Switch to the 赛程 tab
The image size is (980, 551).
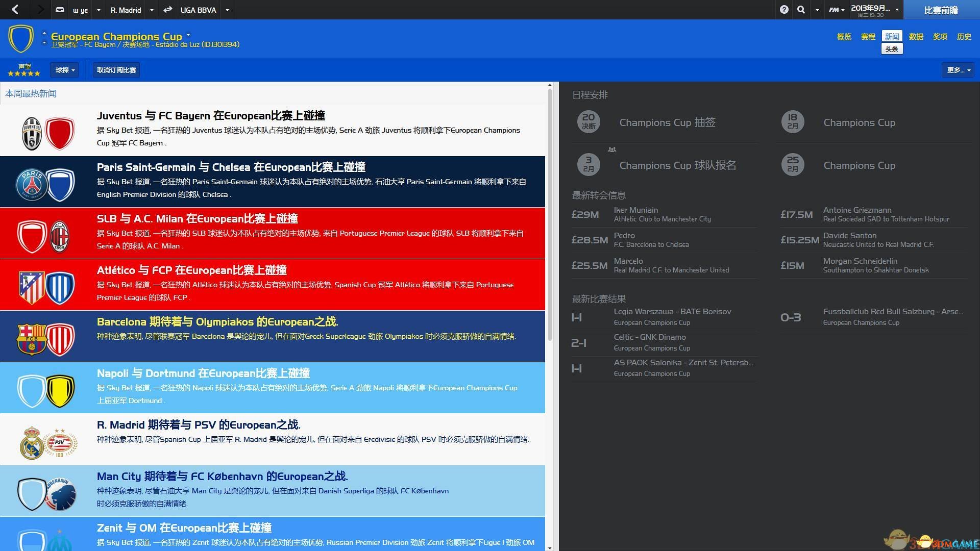(868, 37)
